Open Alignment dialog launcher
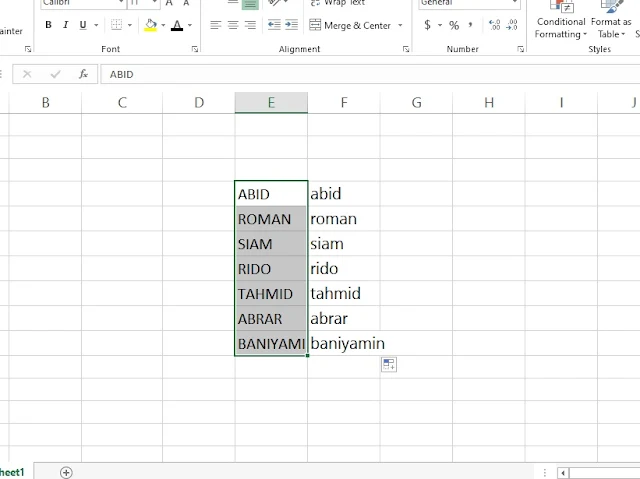This screenshot has height=479, width=640. point(406,49)
